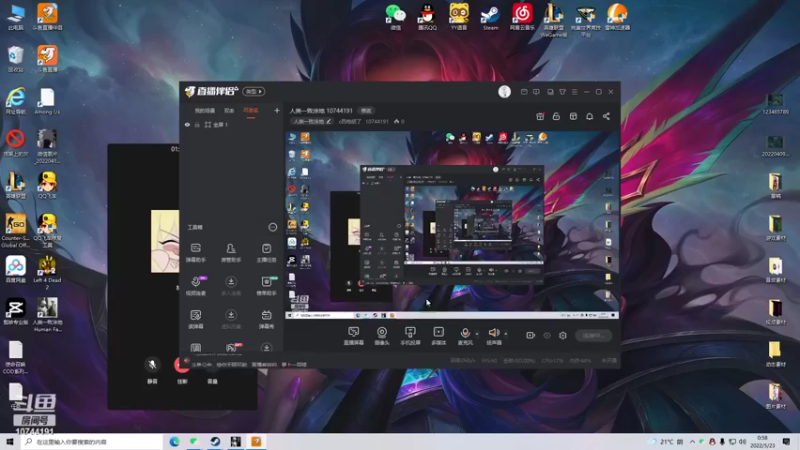This screenshot has width=800, height=450.
Task: Click the room ID 10744191 text
Action: [377, 121]
